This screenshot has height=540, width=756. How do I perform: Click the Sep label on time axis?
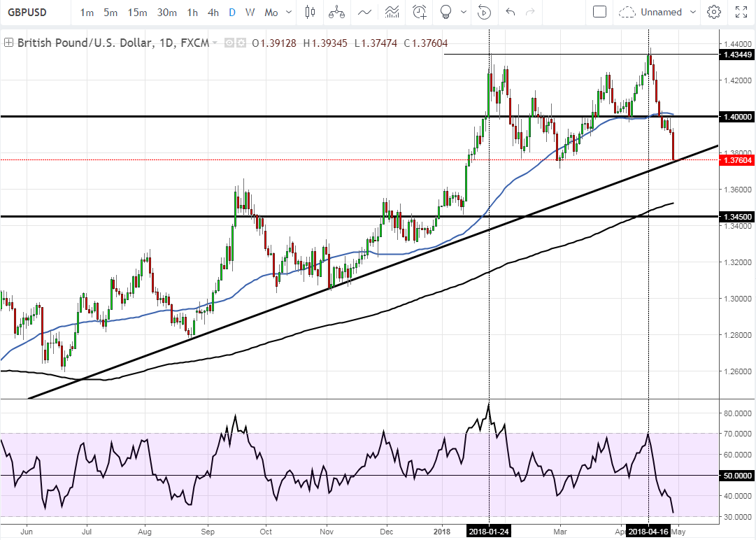208,532
